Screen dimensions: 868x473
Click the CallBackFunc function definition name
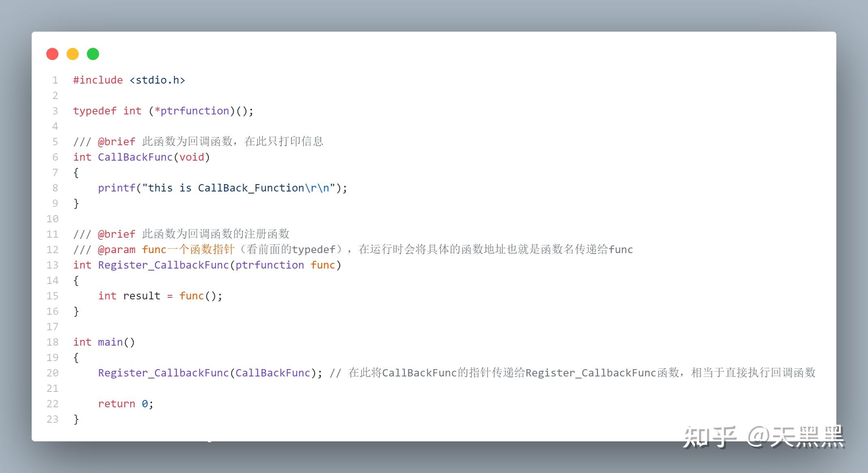click(136, 157)
